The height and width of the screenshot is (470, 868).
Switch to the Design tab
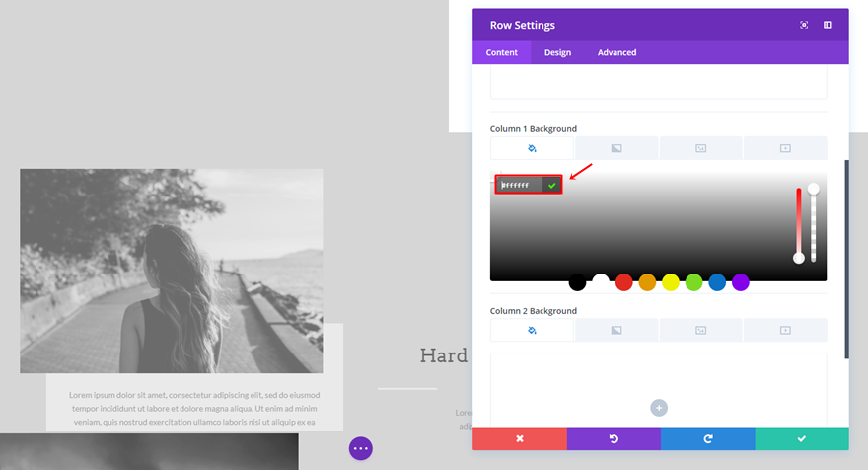click(557, 52)
